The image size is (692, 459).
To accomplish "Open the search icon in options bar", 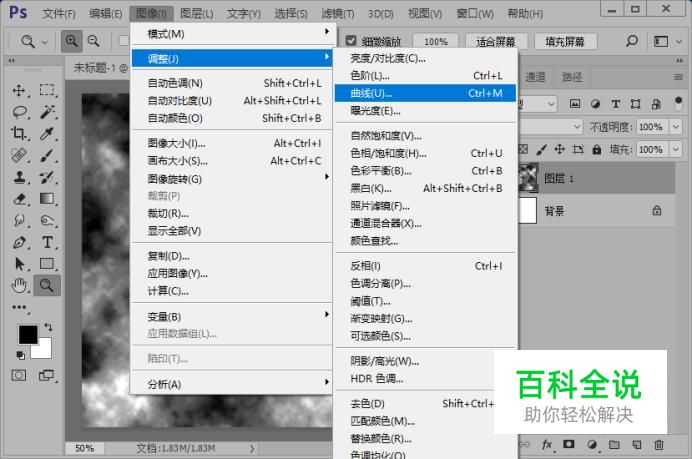I will (632, 41).
